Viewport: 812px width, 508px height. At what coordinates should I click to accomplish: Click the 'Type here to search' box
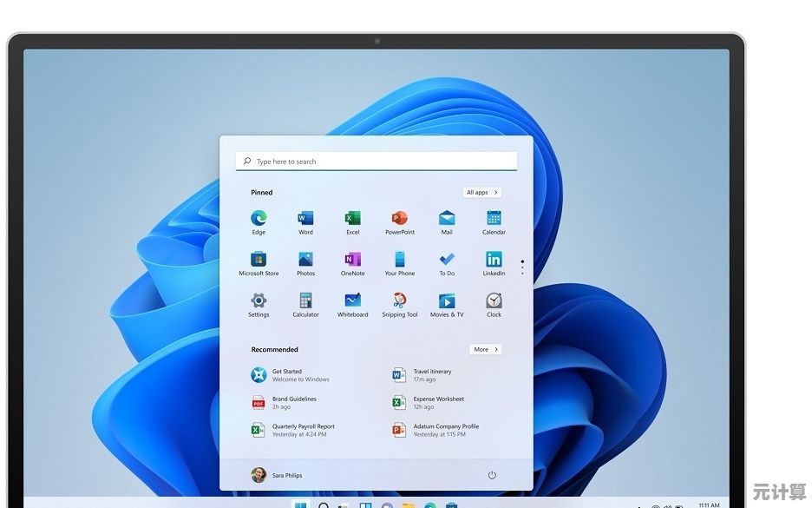coord(377,162)
